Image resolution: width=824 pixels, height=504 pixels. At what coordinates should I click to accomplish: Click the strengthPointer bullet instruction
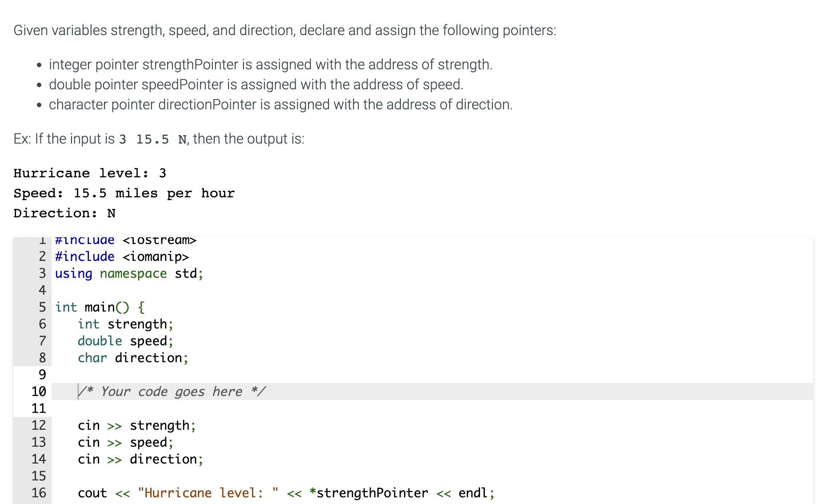pyautogui.click(x=271, y=64)
